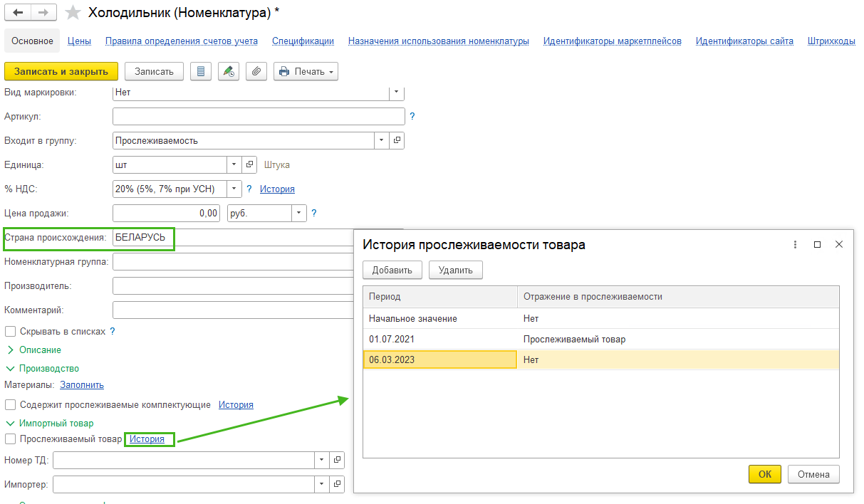Click Записать и закрыть button
The height and width of the screenshot is (504, 864).
click(x=61, y=71)
